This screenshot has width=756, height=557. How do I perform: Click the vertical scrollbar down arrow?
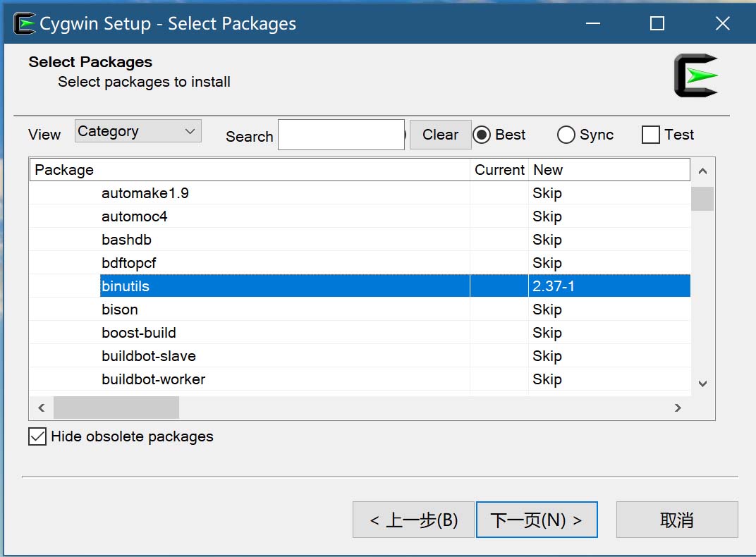pos(702,384)
